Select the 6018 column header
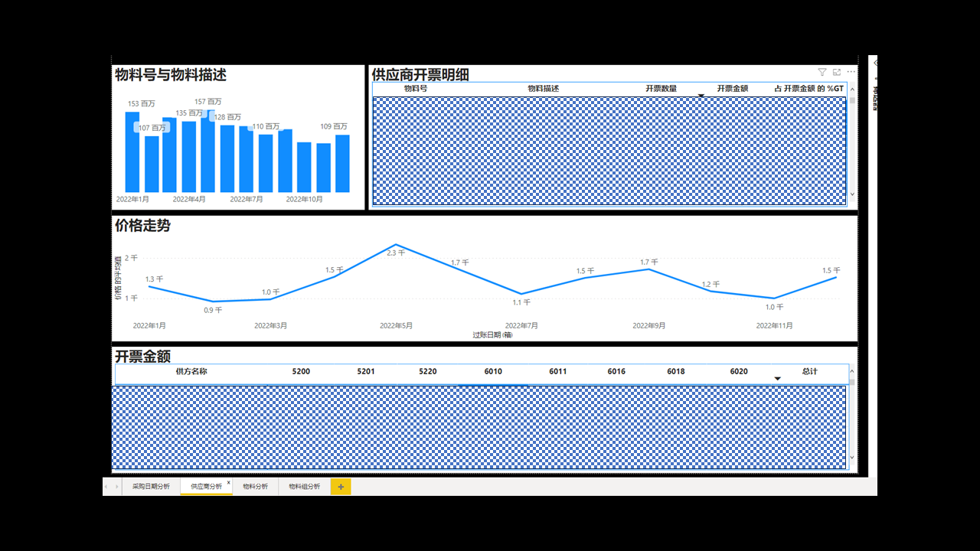The height and width of the screenshot is (551, 980). click(x=676, y=372)
